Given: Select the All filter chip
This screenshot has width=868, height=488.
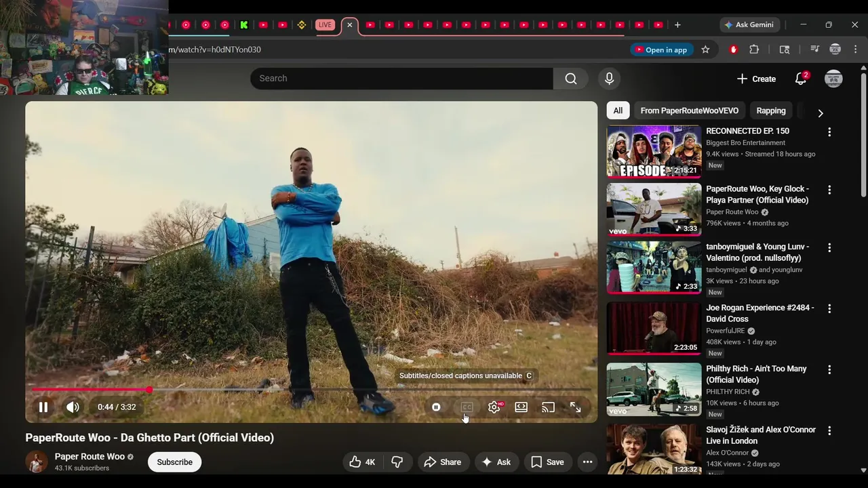Looking at the screenshot, I should pyautogui.click(x=618, y=110).
